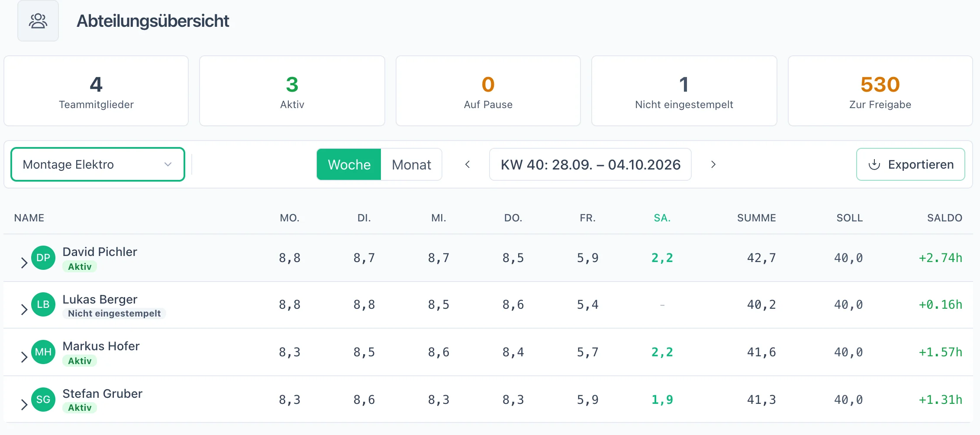Image resolution: width=980 pixels, height=435 pixels.
Task: Sort by the SALDO column header
Action: (945, 218)
